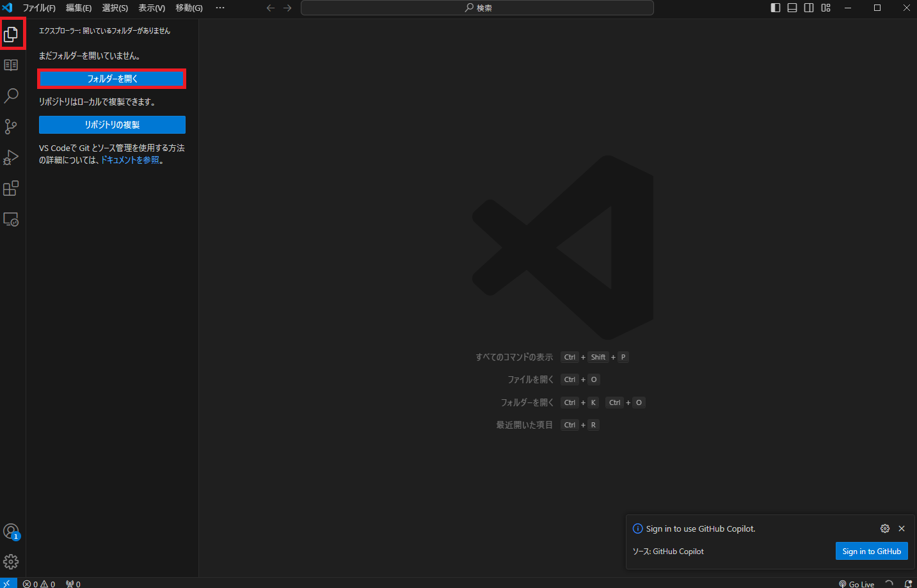Open the ファイル(F) menu

(39, 8)
